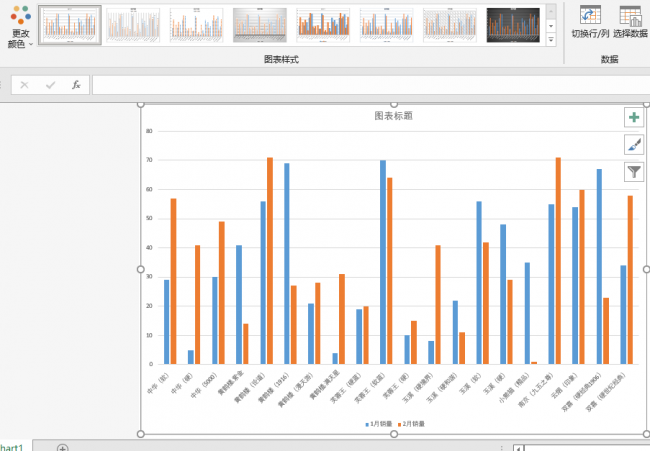Click the Insert Function fx icon
Screen dimensions: 650x451
coord(76,85)
